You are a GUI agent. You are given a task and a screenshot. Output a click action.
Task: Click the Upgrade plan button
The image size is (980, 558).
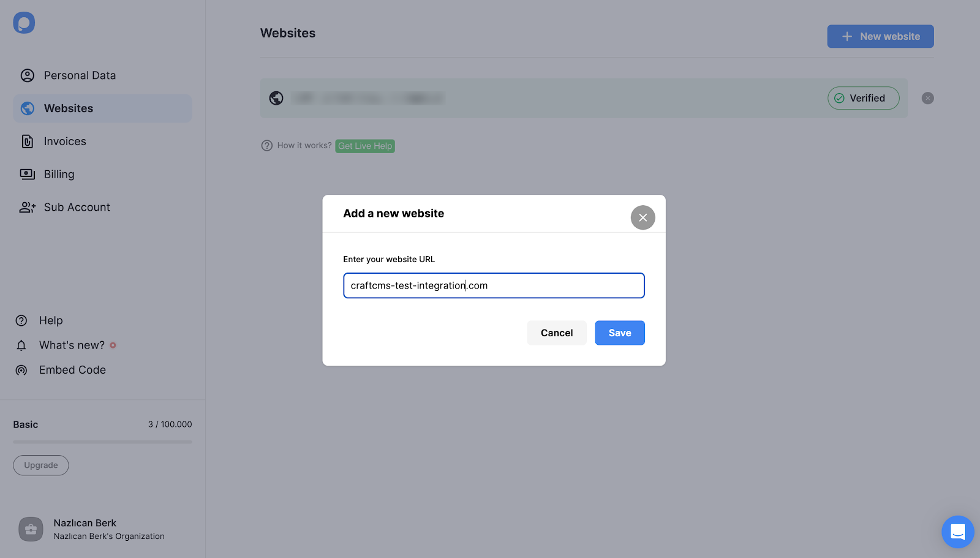(x=41, y=466)
